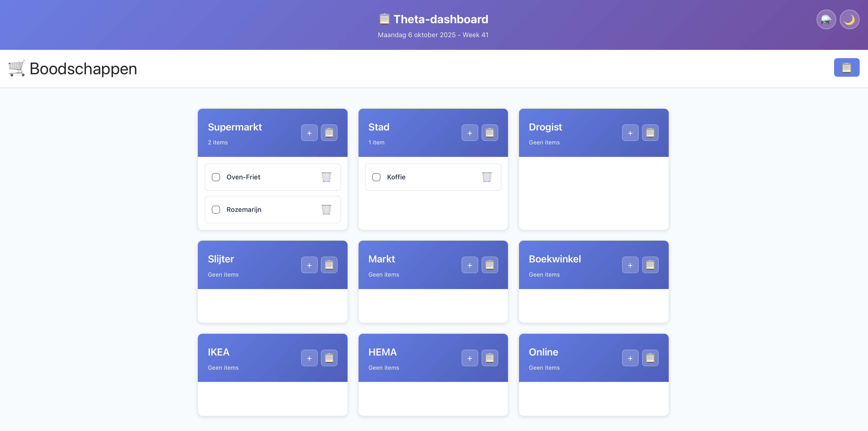The image size is (868, 431).
Task: Click the plus button on Supermarkt card
Action: coord(309,133)
